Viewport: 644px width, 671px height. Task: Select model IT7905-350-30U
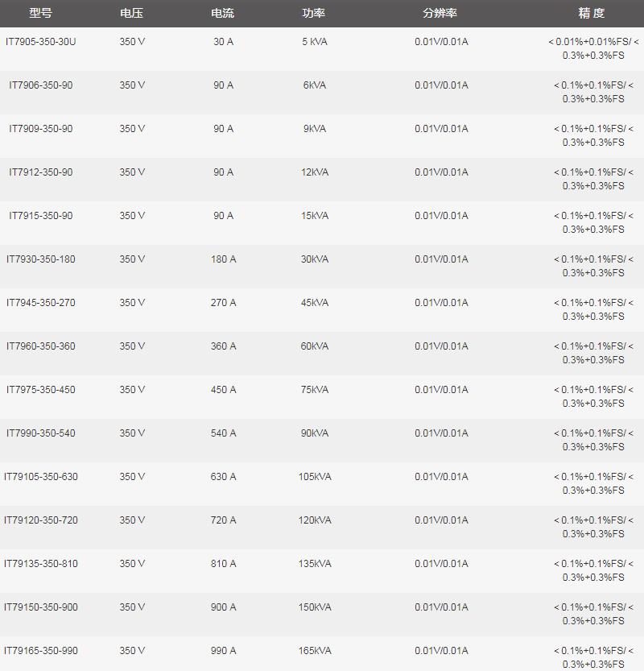coord(41,42)
